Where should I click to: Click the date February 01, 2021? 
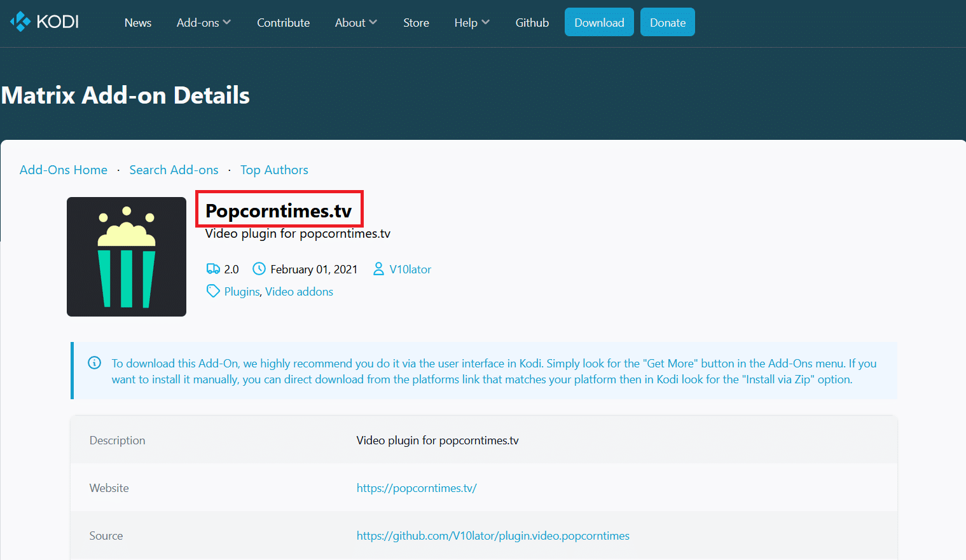pyautogui.click(x=314, y=270)
